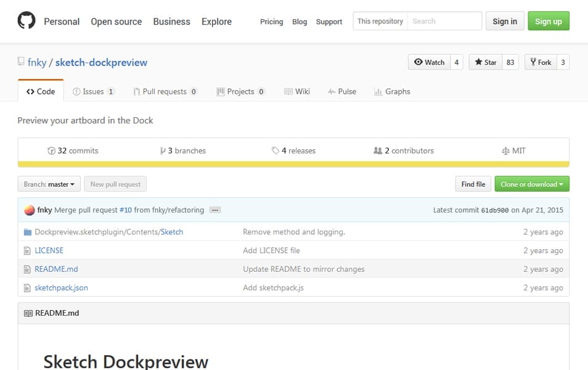Click the New pull request button
Screen dimensions: 588x370
tap(115, 184)
